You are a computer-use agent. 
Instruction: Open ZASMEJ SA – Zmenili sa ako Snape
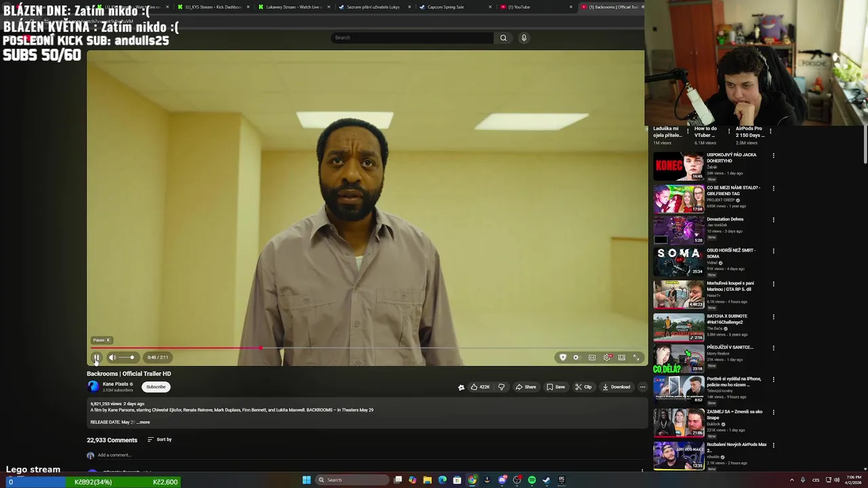tap(734, 414)
